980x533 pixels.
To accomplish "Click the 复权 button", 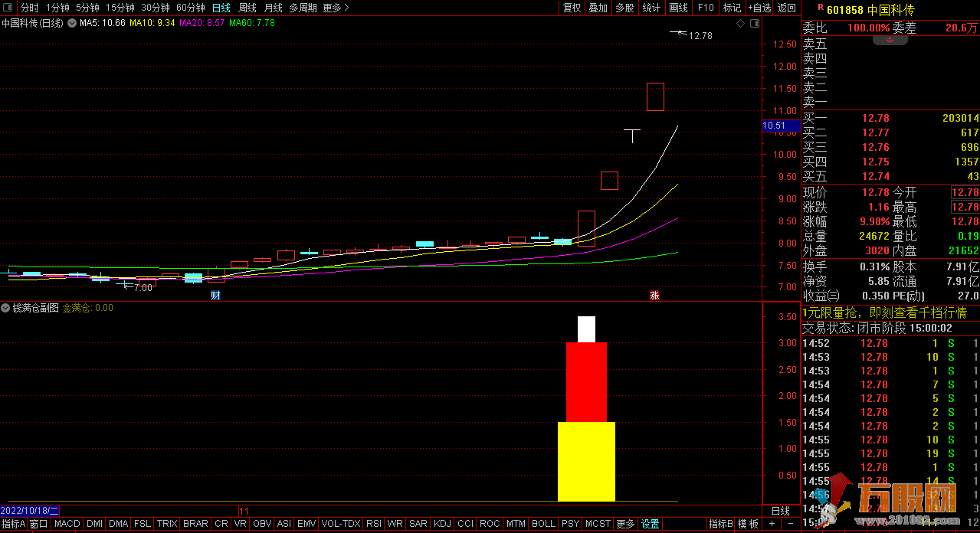I will 572,8.
